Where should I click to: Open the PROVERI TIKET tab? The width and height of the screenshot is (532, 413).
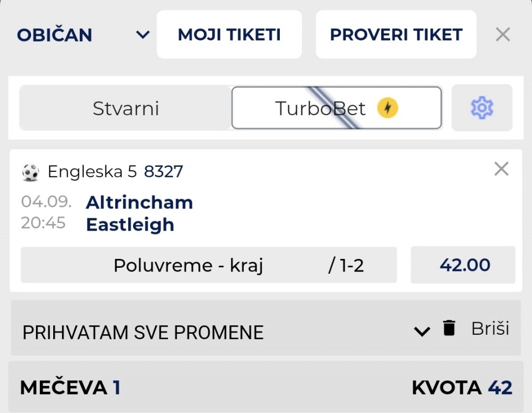(396, 34)
